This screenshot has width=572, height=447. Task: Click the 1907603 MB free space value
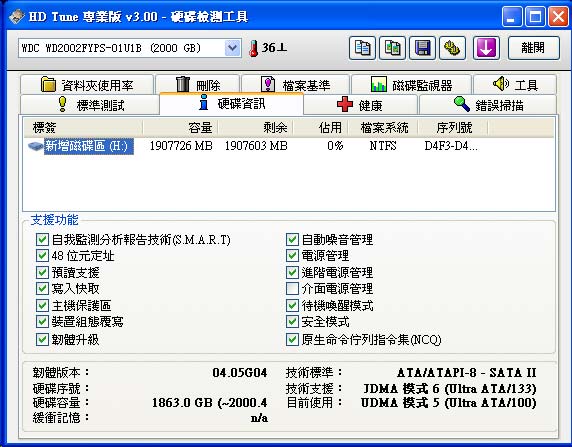click(256, 146)
